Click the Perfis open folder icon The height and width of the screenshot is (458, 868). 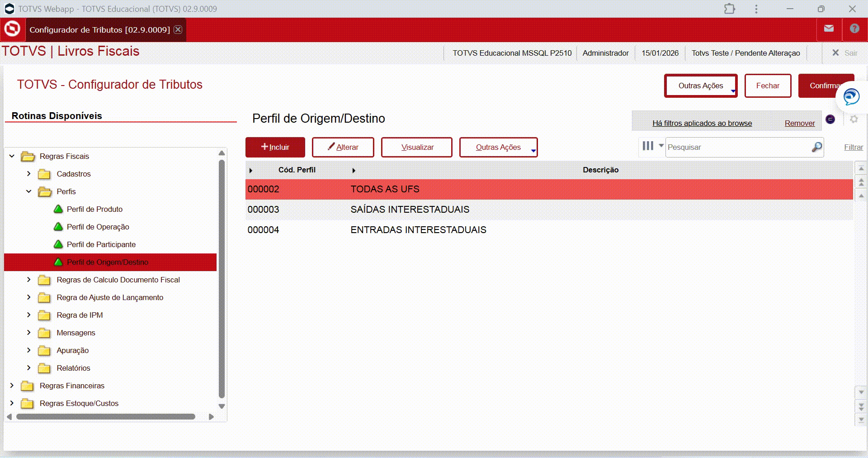point(45,192)
